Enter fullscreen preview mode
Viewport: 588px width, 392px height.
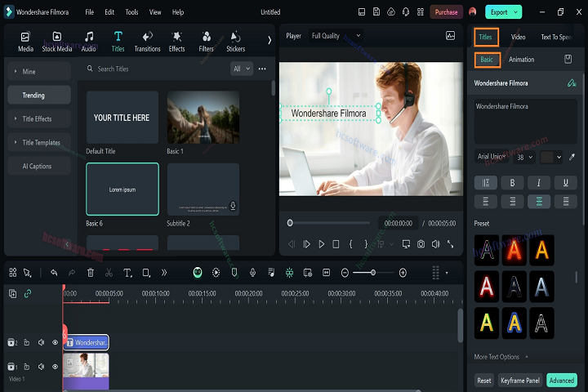pyautogui.click(x=450, y=244)
